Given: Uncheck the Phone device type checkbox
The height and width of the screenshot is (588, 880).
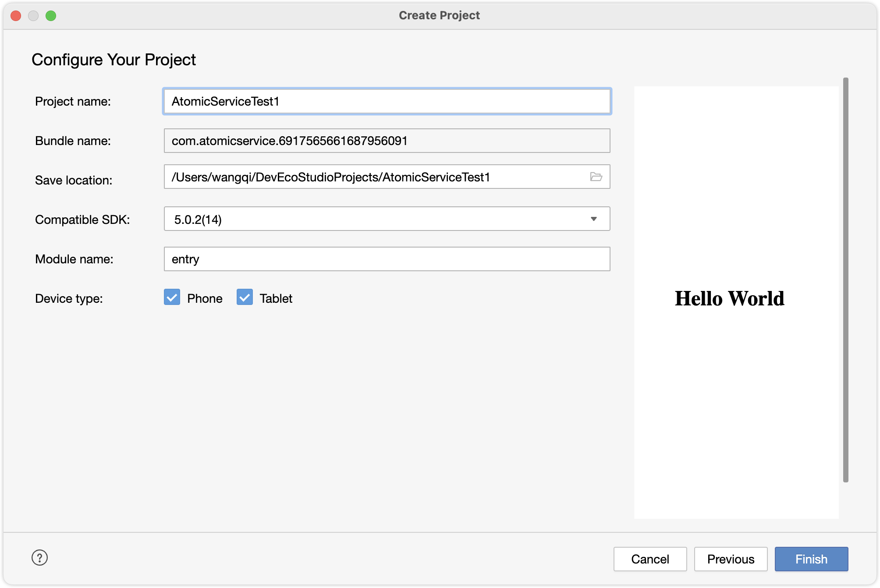Looking at the screenshot, I should click(x=172, y=297).
